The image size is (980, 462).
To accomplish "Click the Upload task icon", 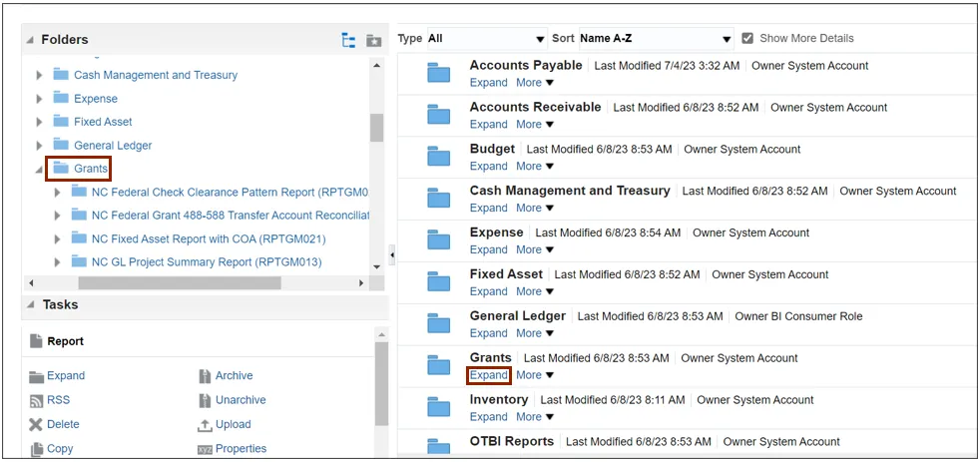I will pos(206,425).
